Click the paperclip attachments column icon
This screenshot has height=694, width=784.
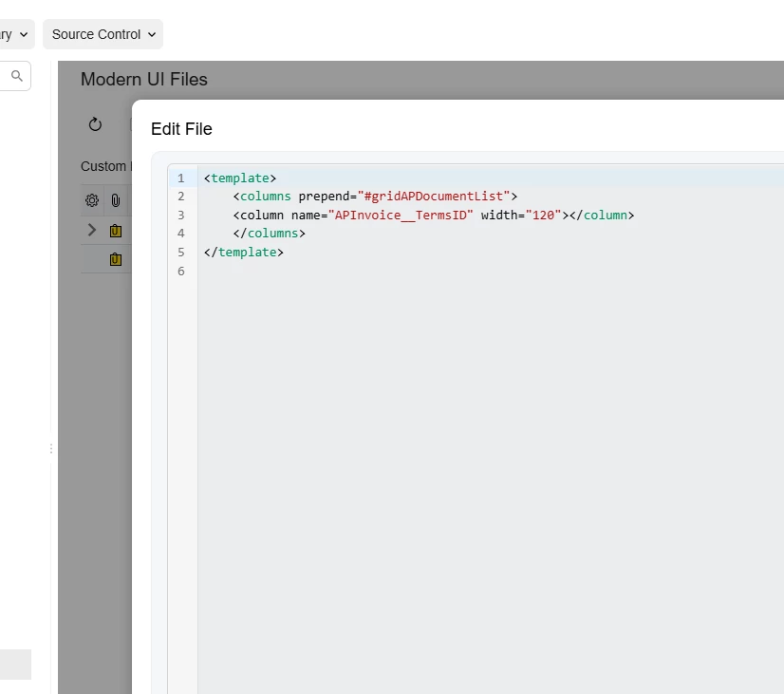click(x=116, y=200)
